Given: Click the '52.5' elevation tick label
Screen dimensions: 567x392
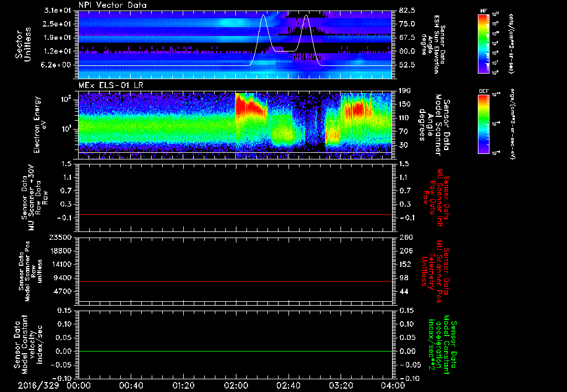Looking at the screenshot, I should [x=407, y=65].
